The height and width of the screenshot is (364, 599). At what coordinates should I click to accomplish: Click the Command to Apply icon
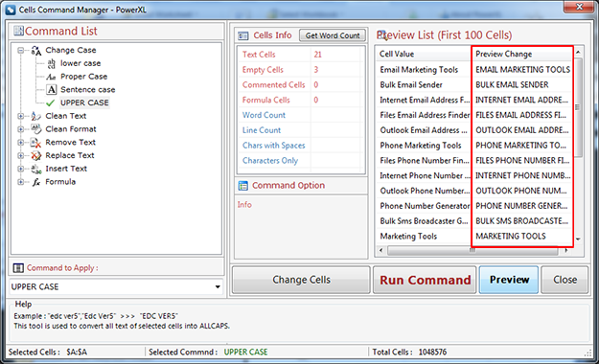click(18, 268)
